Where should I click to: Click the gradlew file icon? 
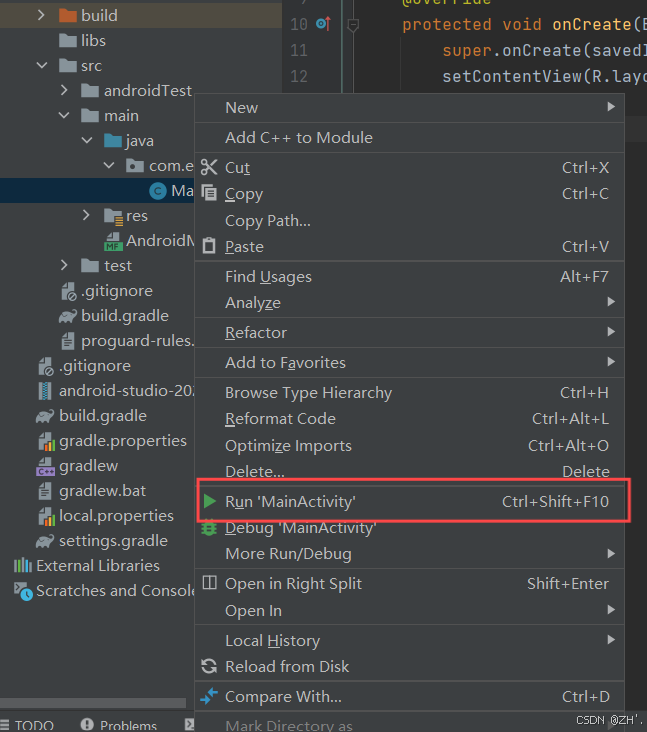coord(46,466)
